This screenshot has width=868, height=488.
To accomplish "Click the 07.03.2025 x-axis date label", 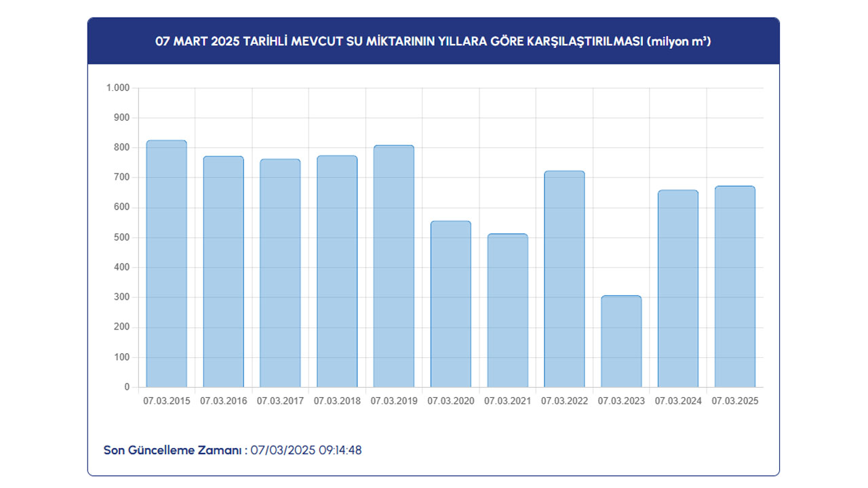I will (734, 401).
